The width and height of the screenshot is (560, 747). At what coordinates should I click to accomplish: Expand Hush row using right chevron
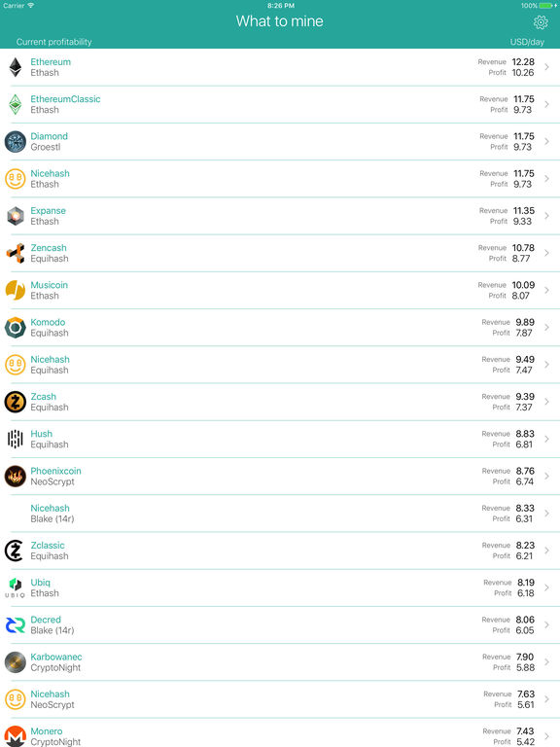(x=546, y=439)
